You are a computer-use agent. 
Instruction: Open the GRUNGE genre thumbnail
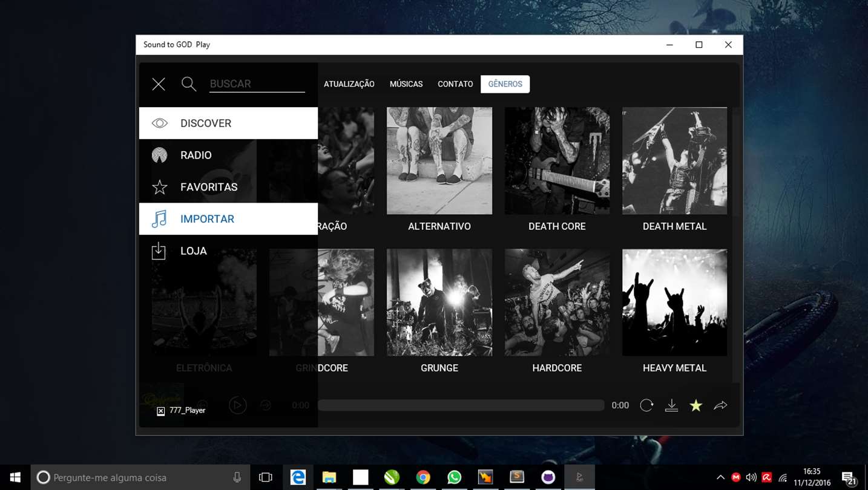point(439,302)
